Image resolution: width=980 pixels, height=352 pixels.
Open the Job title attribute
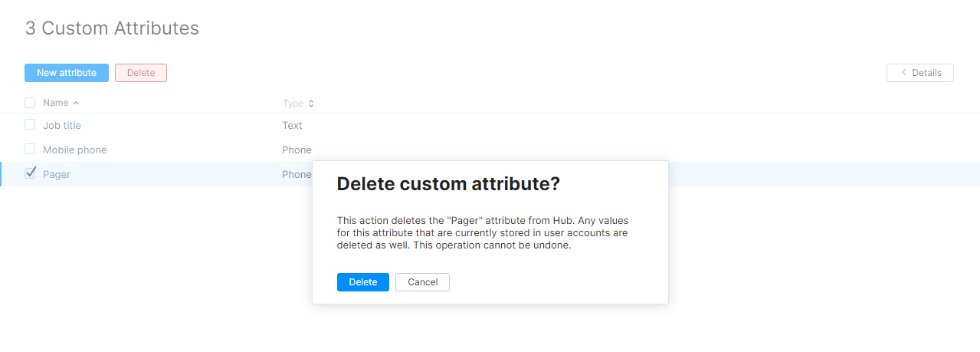[62, 125]
